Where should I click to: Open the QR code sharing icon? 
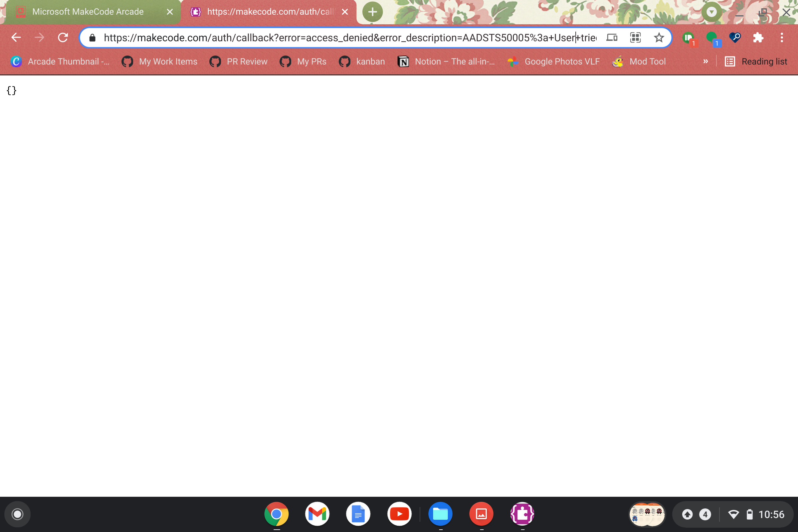pyautogui.click(x=635, y=37)
